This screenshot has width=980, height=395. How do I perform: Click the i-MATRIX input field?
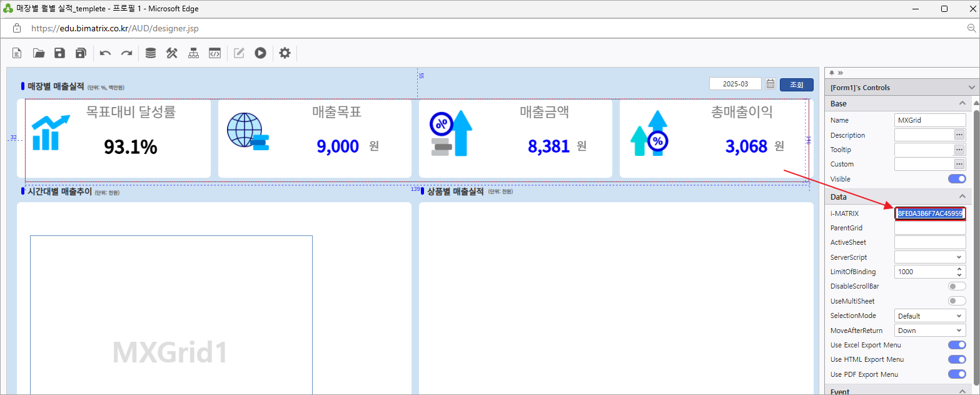pyautogui.click(x=930, y=213)
